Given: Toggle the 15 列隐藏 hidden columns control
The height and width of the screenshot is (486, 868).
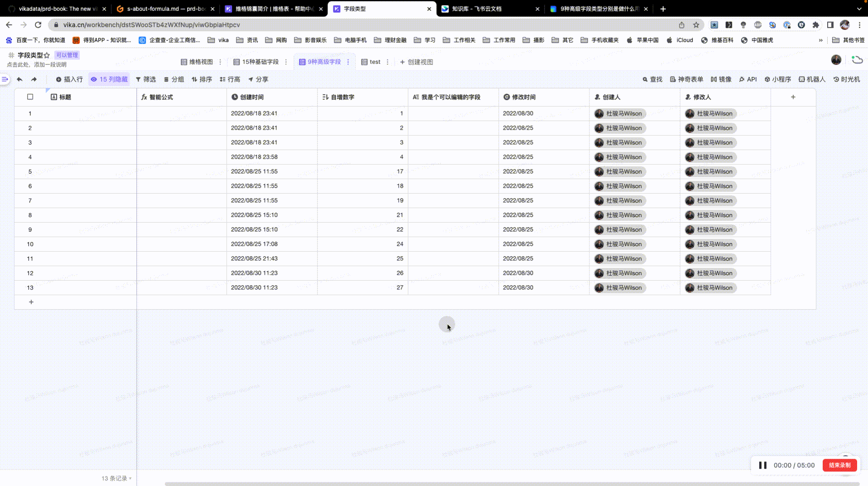Looking at the screenshot, I should click(x=109, y=79).
